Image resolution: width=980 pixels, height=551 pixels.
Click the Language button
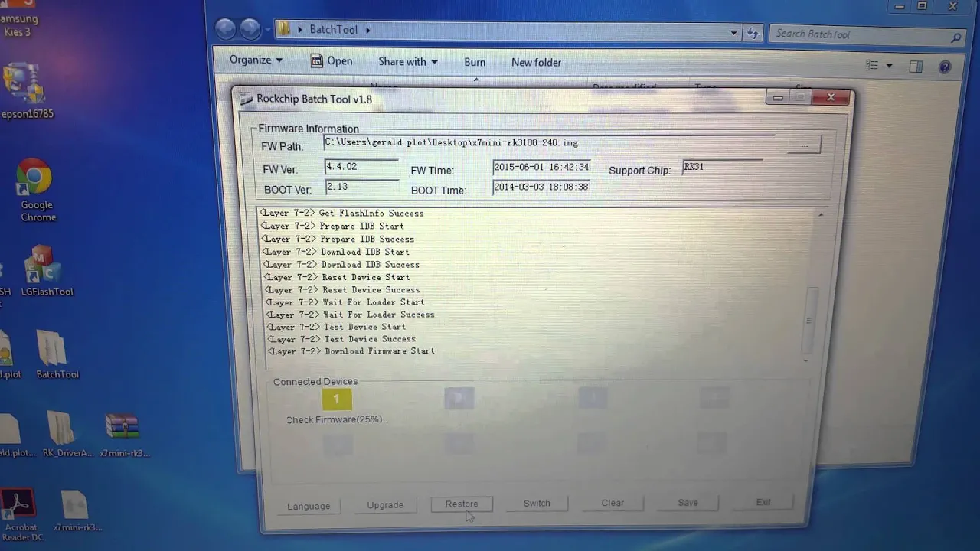[309, 506]
